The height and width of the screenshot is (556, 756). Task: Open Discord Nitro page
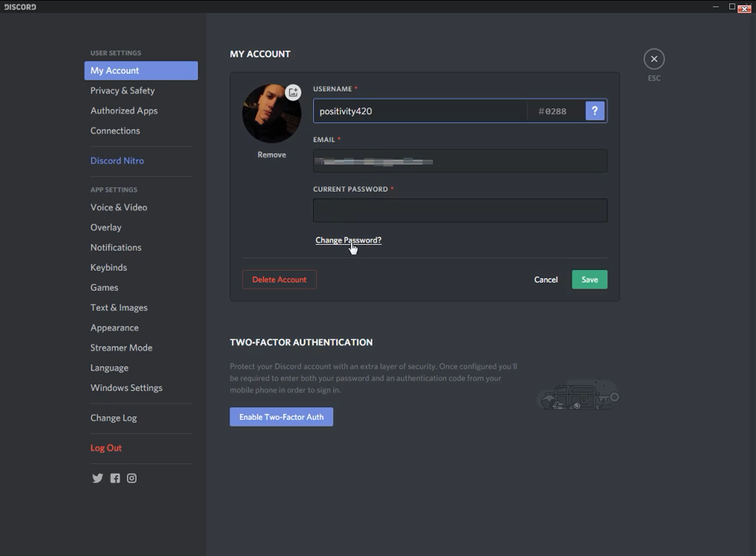117,161
